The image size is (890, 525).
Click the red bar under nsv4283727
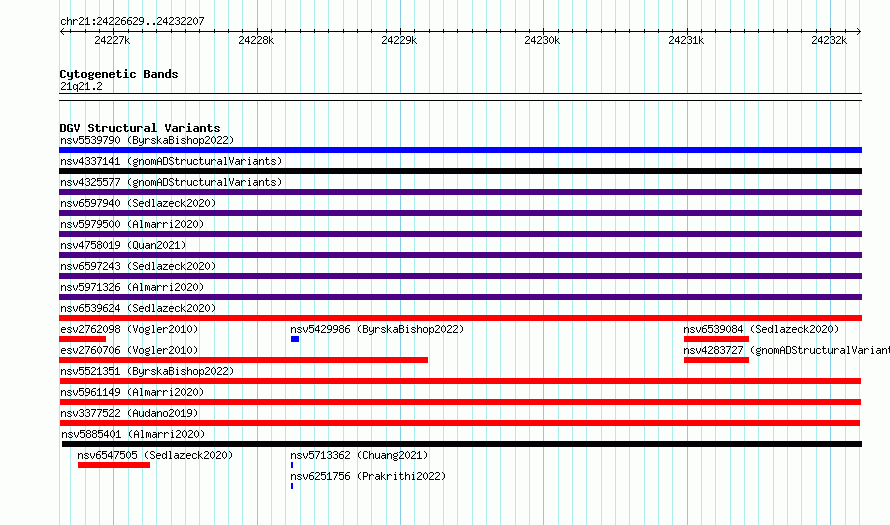pyautogui.click(x=716, y=360)
